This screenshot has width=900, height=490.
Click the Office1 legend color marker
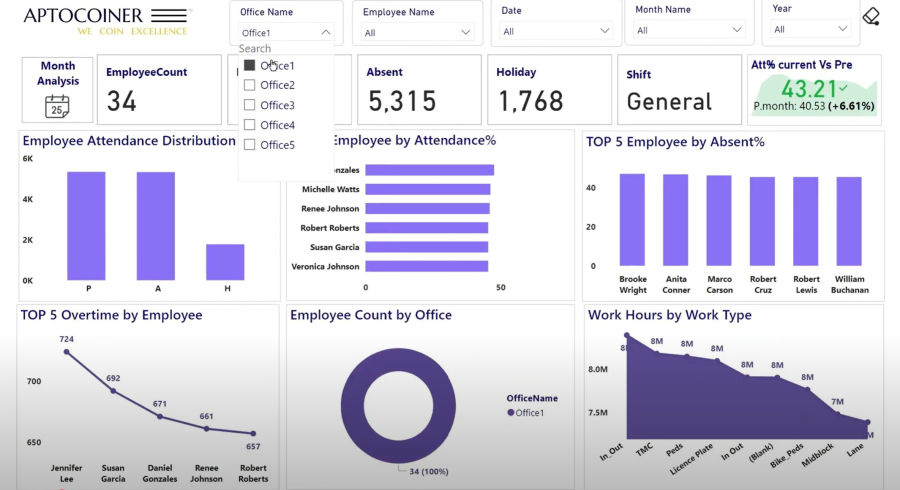[x=511, y=413]
